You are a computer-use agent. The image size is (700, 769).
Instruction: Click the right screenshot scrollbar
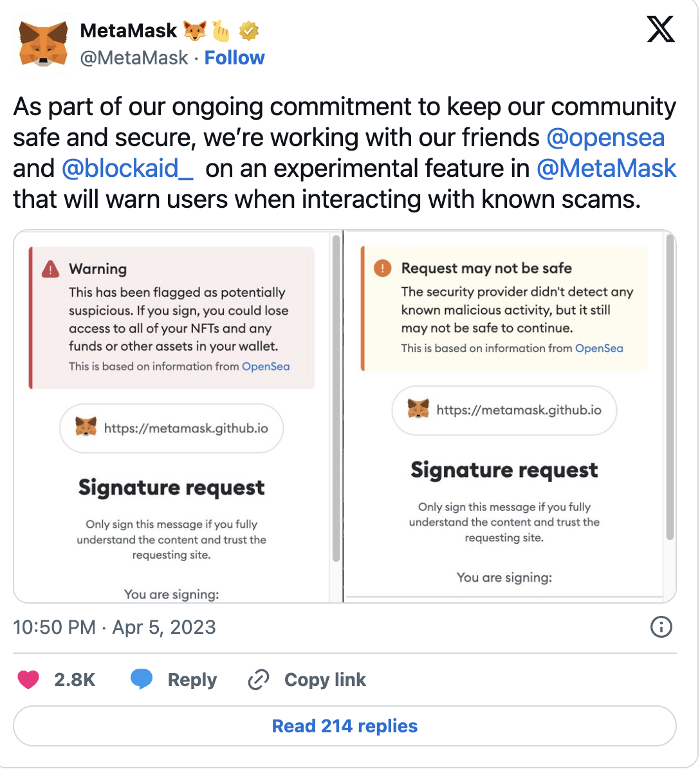click(x=670, y=386)
